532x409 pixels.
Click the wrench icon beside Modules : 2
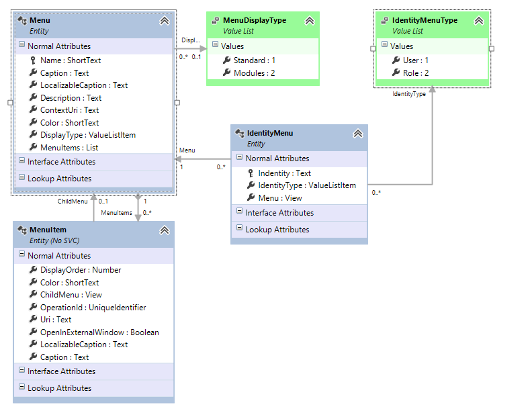click(x=226, y=73)
